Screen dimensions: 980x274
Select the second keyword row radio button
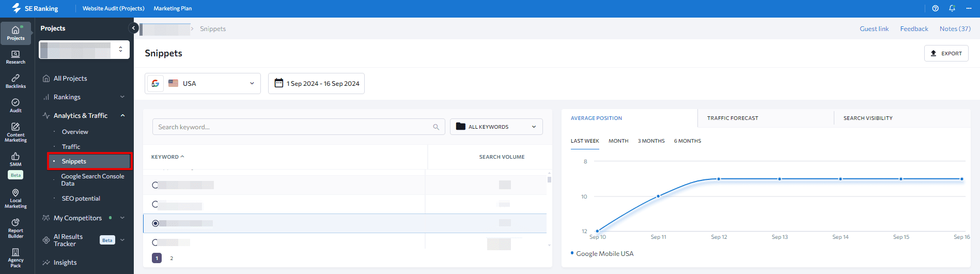155,204
